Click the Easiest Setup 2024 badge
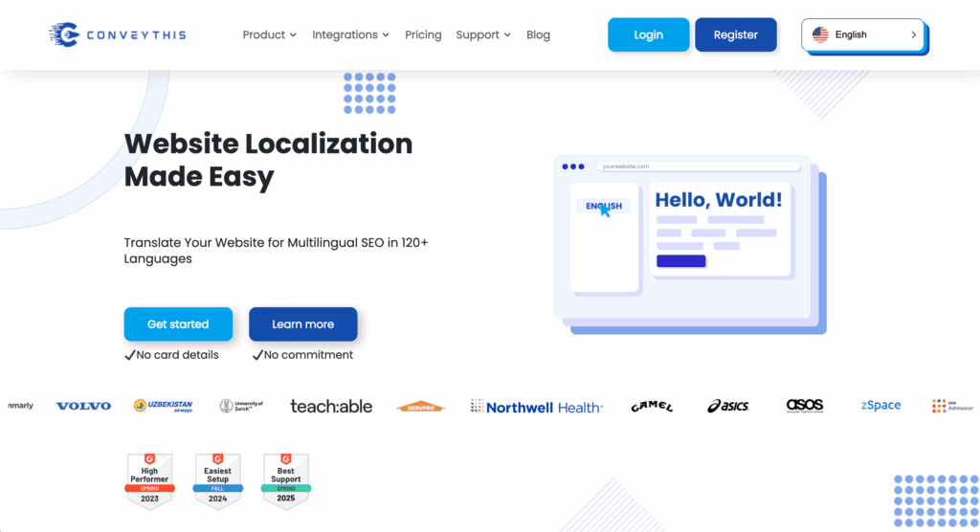This screenshot has width=980, height=532. point(217,481)
